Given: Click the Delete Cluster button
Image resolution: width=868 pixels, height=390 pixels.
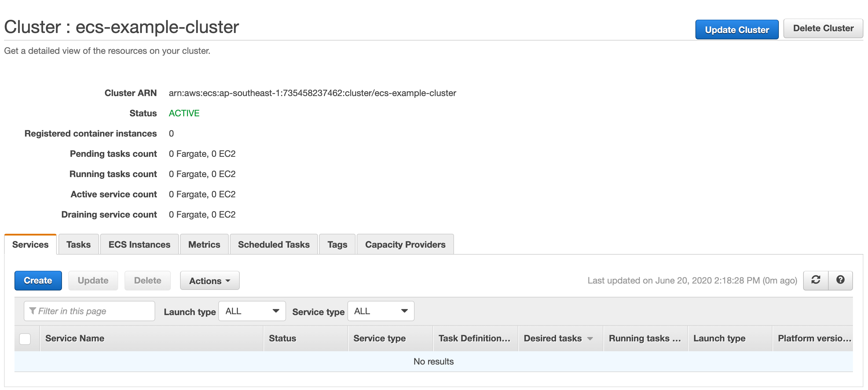Looking at the screenshot, I should [x=823, y=28].
